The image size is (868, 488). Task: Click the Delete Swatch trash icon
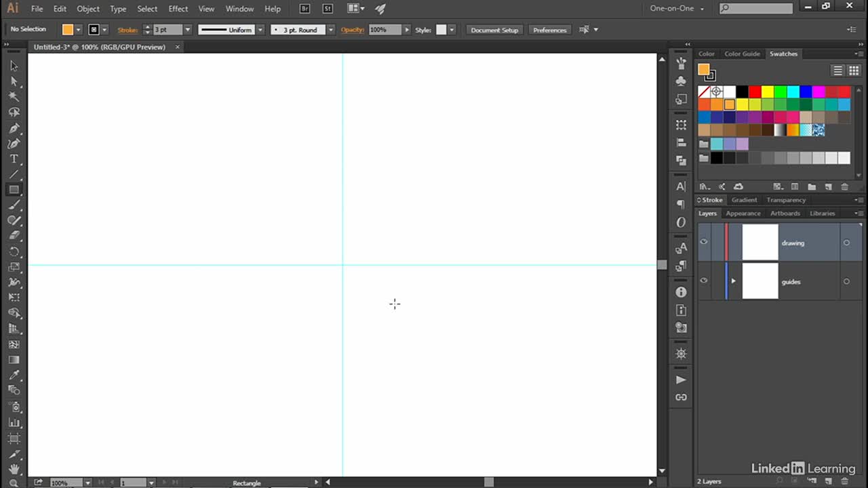click(x=844, y=186)
